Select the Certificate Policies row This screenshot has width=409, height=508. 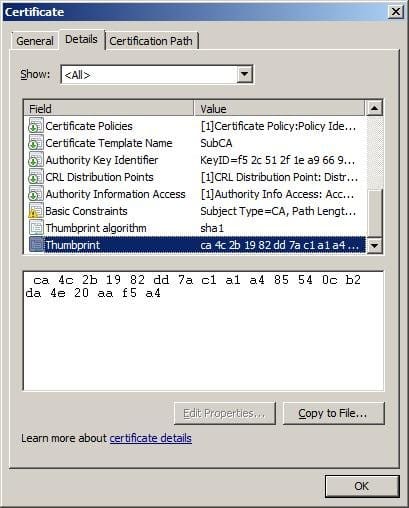pyautogui.click(x=195, y=126)
